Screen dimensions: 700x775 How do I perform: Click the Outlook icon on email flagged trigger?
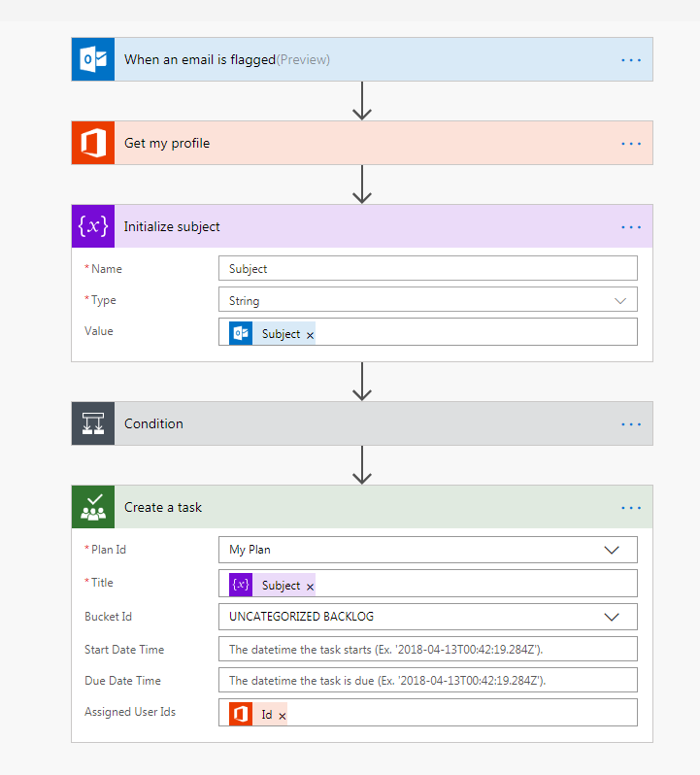click(x=93, y=59)
